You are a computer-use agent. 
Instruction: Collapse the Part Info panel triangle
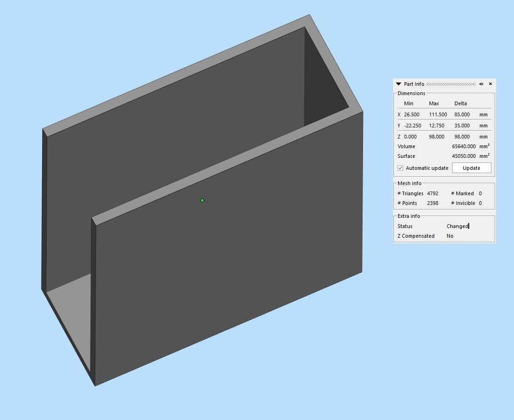pyautogui.click(x=399, y=84)
